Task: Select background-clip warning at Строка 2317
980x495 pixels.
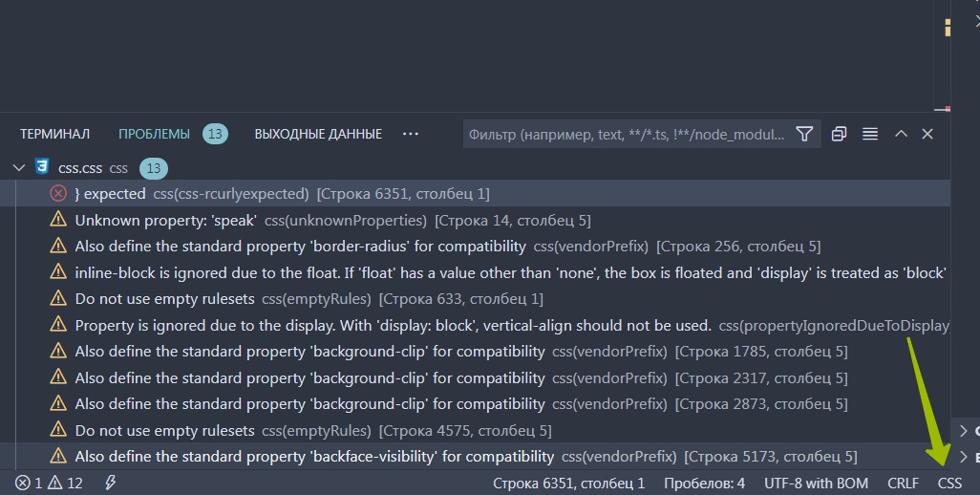Action: coord(475,378)
